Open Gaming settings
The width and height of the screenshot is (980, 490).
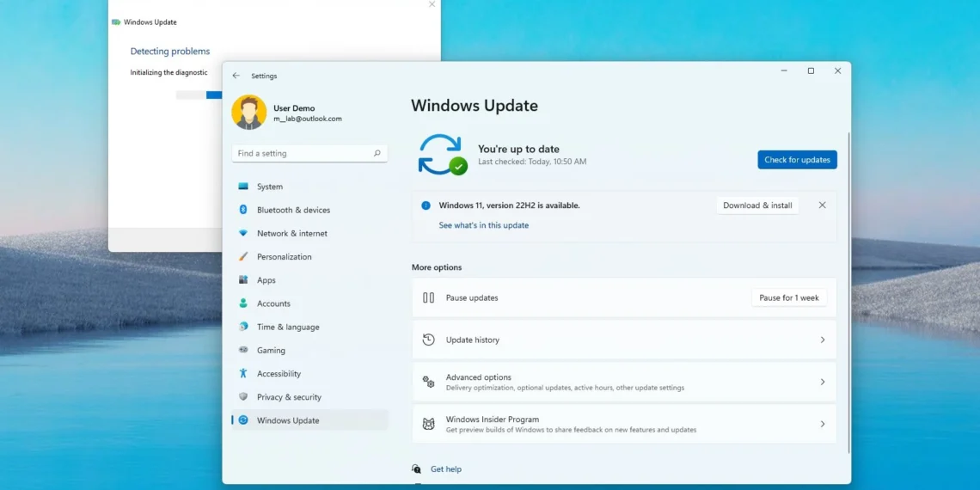point(310,350)
